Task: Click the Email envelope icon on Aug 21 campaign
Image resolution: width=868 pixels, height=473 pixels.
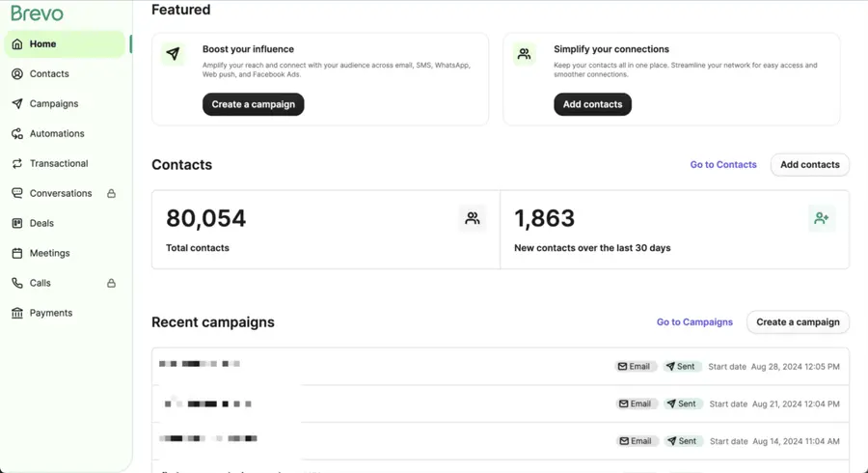Action: (x=624, y=403)
